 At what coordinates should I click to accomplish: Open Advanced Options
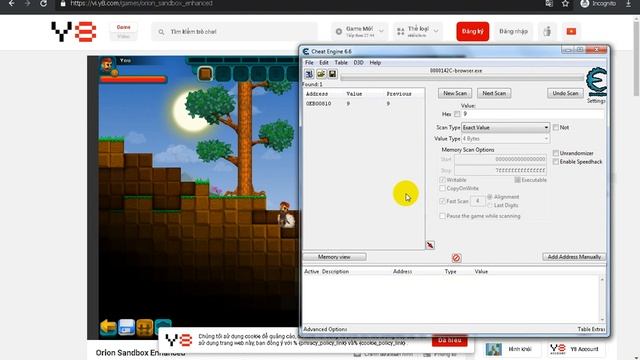coord(325,329)
